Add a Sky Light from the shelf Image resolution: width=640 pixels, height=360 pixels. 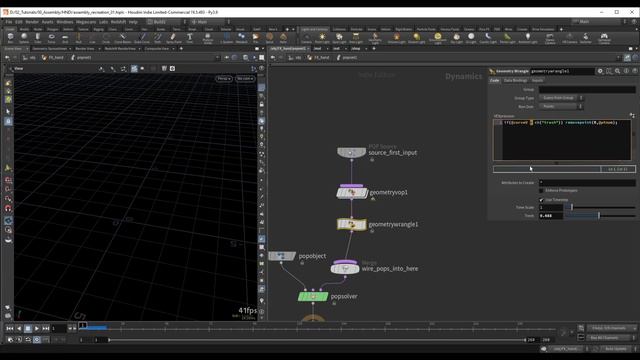[456, 38]
